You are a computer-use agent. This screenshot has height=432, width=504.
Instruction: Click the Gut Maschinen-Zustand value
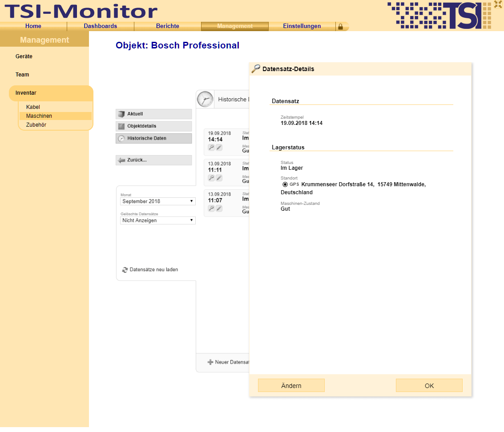(x=285, y=209)
